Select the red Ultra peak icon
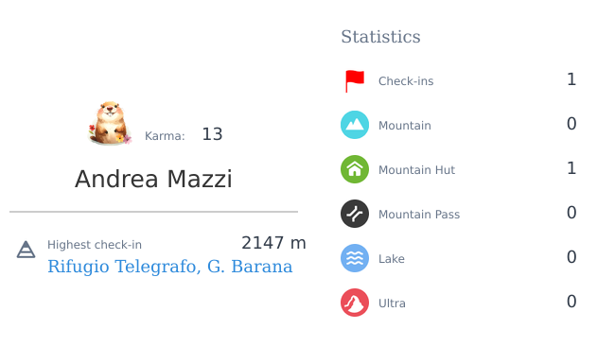This screenshot has height=364, width=615. 355,303
